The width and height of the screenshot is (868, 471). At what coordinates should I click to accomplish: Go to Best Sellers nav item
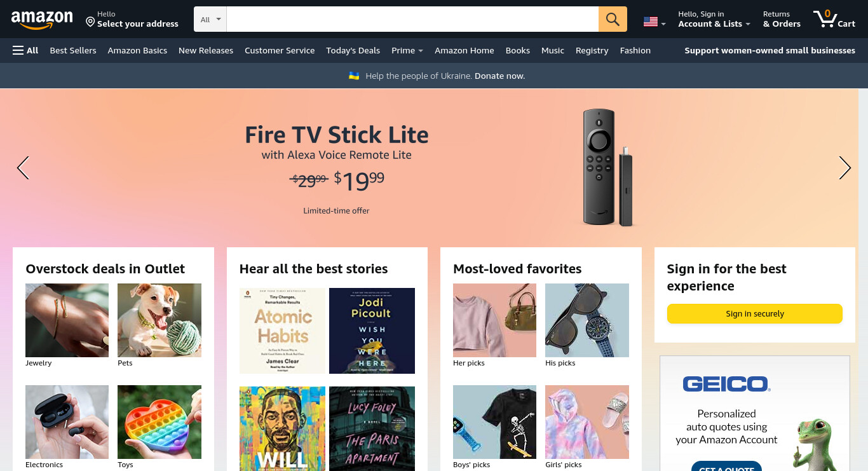pyautogui.click(x=73, y=50)
